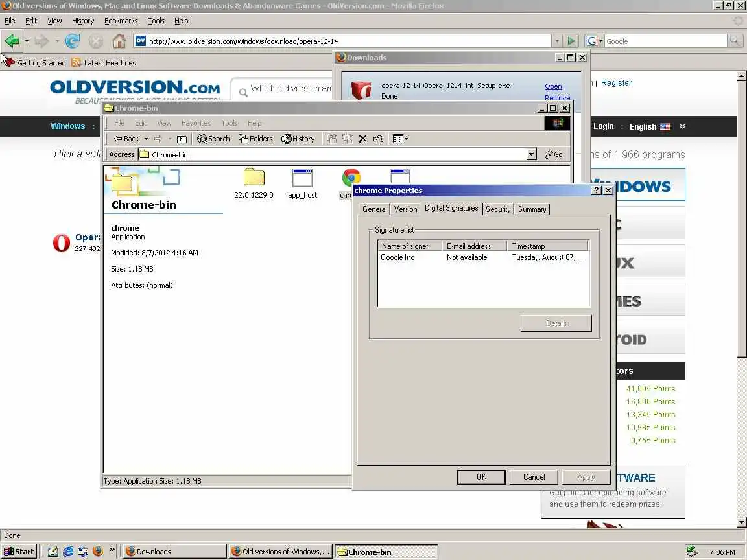Click explorer Up one level folder icon
Screen dimensions: 747x560
point(182,139)
